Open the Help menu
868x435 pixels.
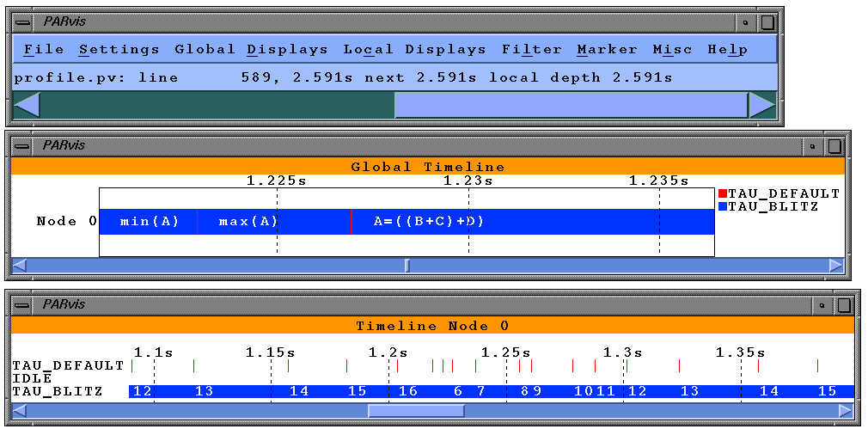click(727, 50)
